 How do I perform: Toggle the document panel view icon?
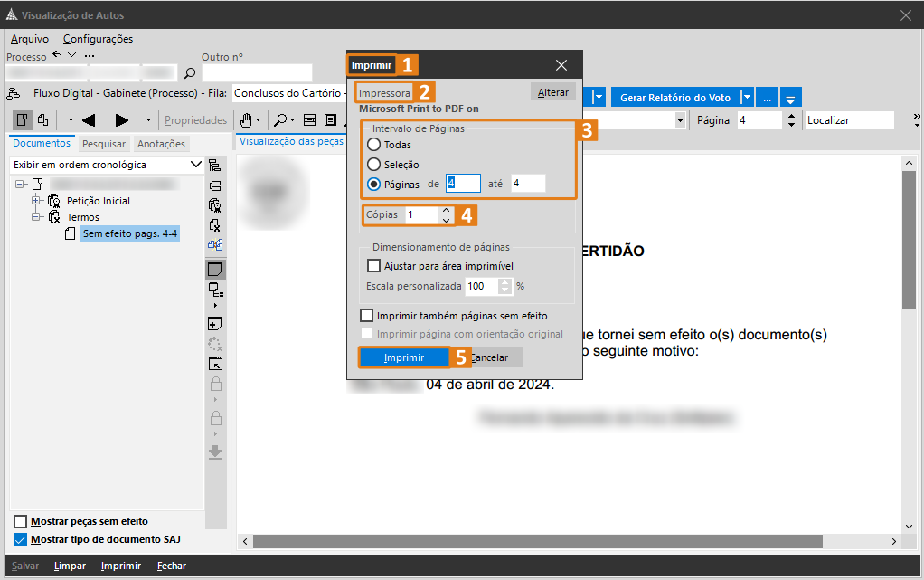23,119
